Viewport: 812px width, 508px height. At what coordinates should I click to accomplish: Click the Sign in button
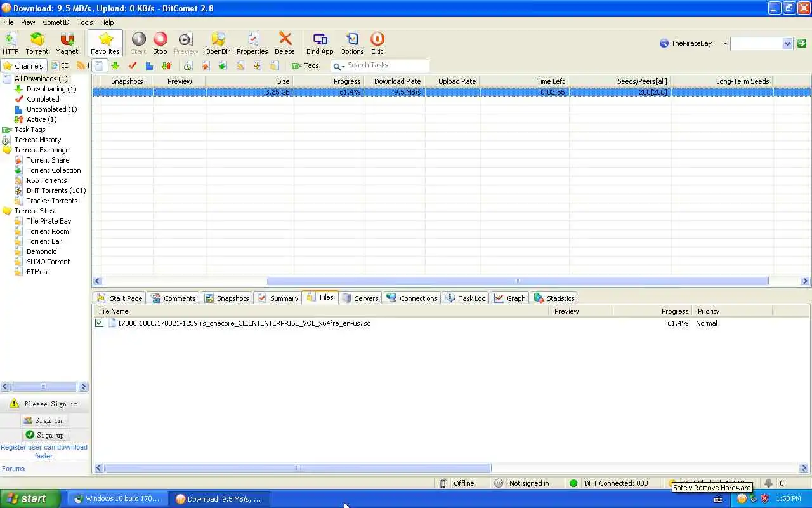[44, 420]
